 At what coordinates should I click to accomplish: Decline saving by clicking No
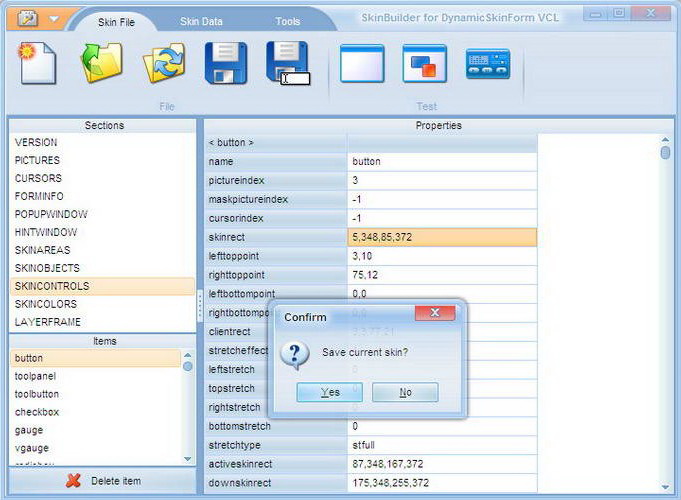405,392
